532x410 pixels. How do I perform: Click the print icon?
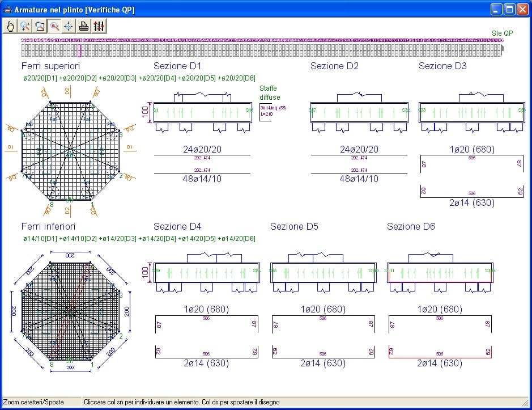(84, 26)
